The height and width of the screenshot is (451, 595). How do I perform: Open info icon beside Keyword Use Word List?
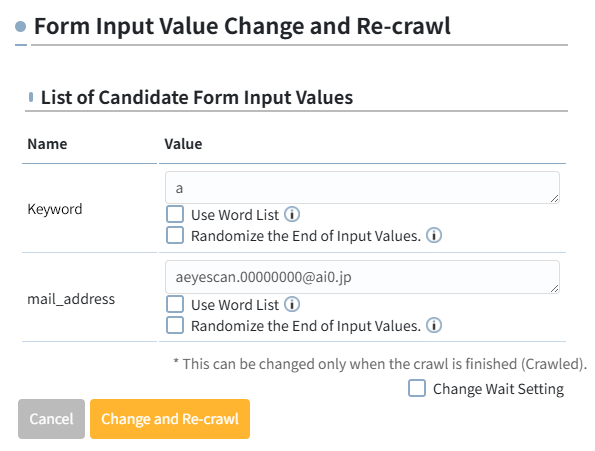[292, 214]
